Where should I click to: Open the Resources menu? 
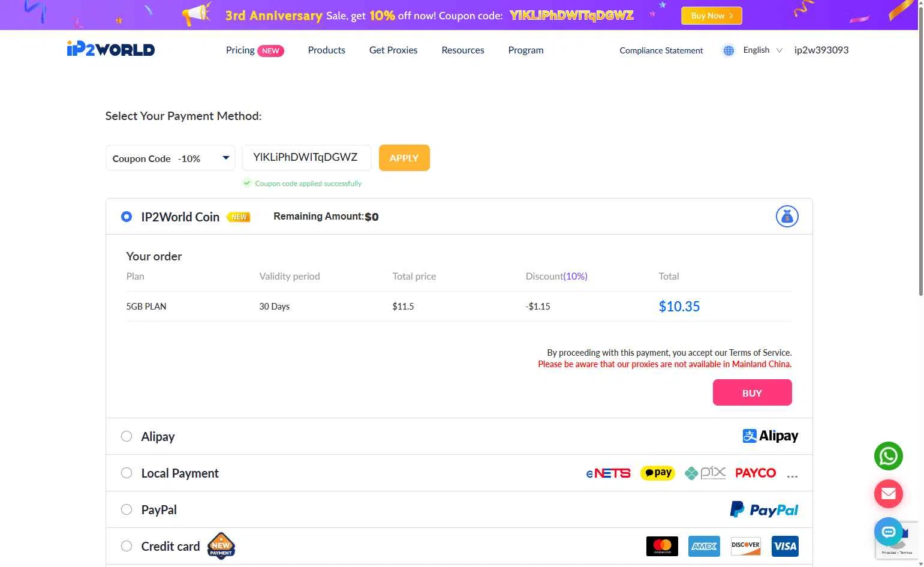(462, 50)
